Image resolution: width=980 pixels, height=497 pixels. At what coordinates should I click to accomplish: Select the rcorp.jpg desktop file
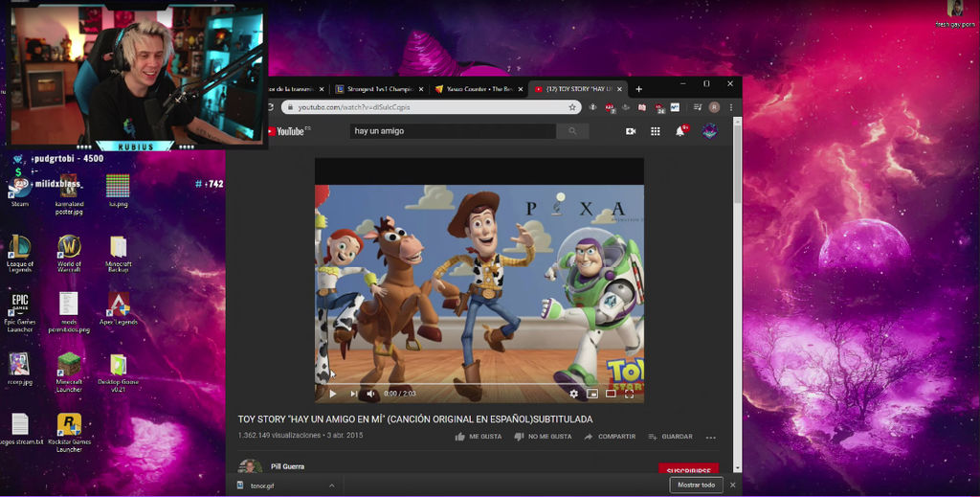coord(19,369)
